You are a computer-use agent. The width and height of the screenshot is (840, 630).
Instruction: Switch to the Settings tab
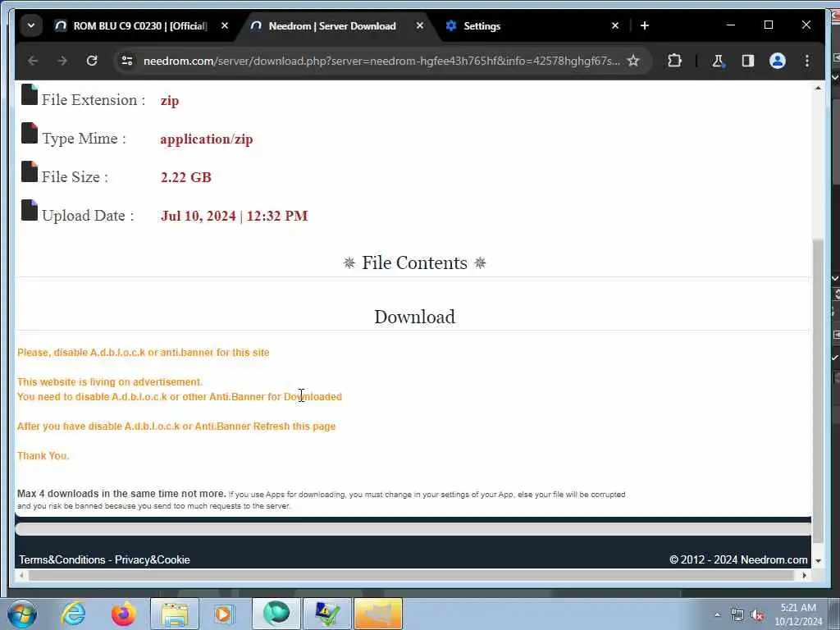[x=482, y=25]
